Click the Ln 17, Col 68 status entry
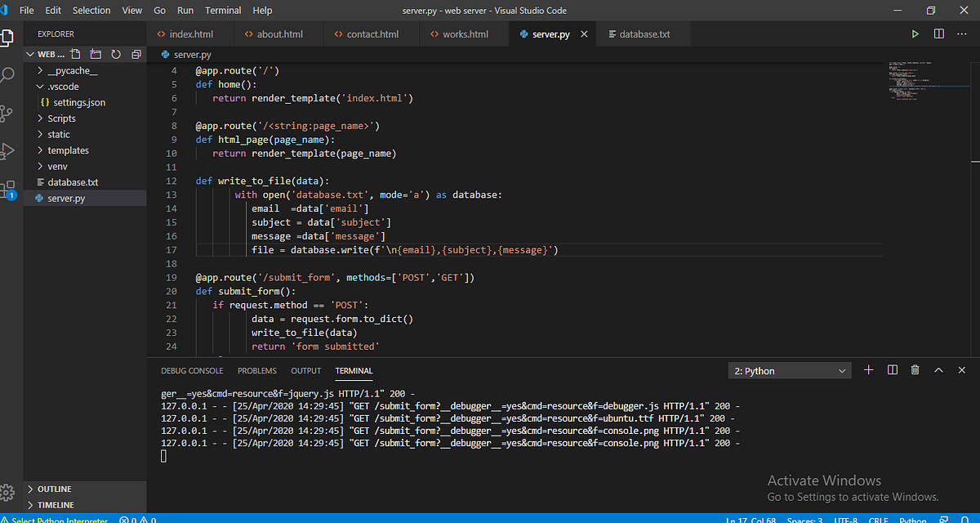This screenshot has width=980, height=523. (751, 520)
